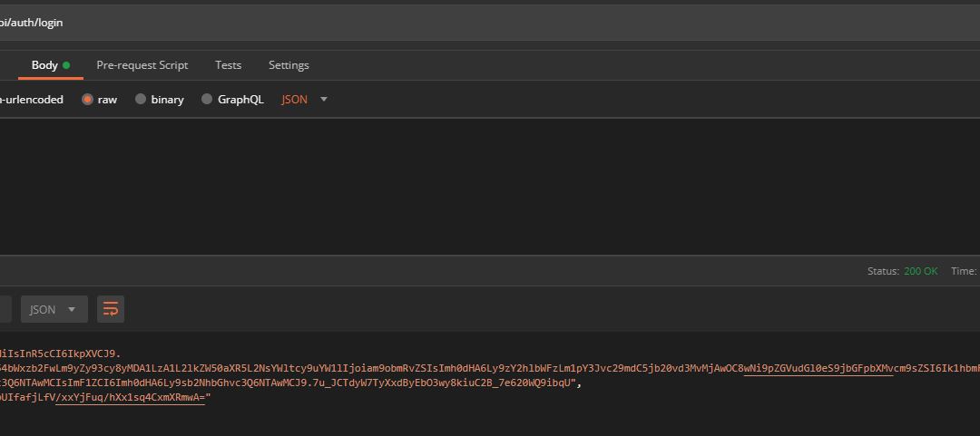Image resolution: width=980 pixels, height=436 pixels.
Task: Click the response Time label
Action: [963, 271]
